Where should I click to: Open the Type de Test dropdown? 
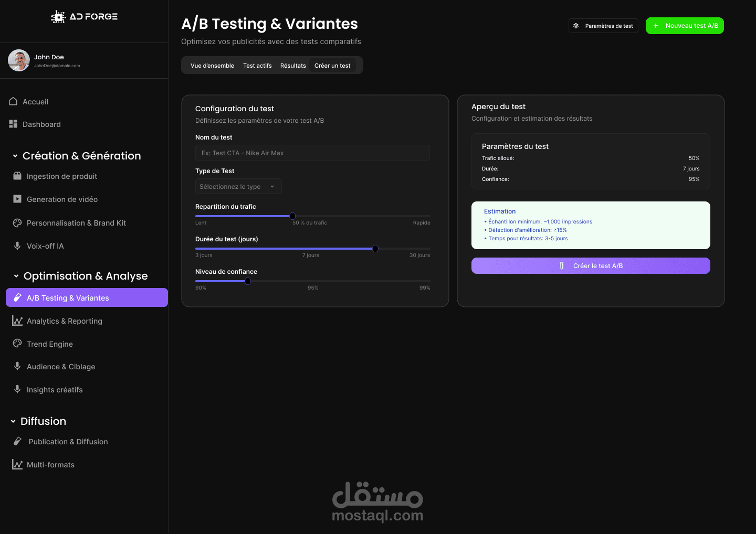coord(238,187)
